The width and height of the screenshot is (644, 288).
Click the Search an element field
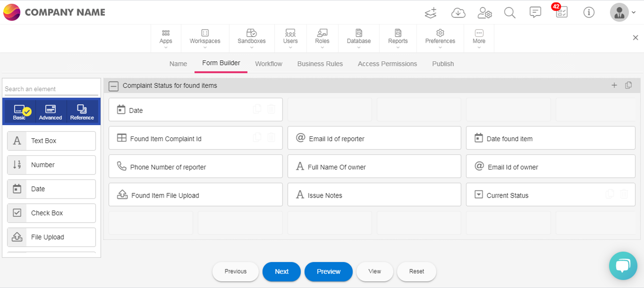(x=51, y=89)
